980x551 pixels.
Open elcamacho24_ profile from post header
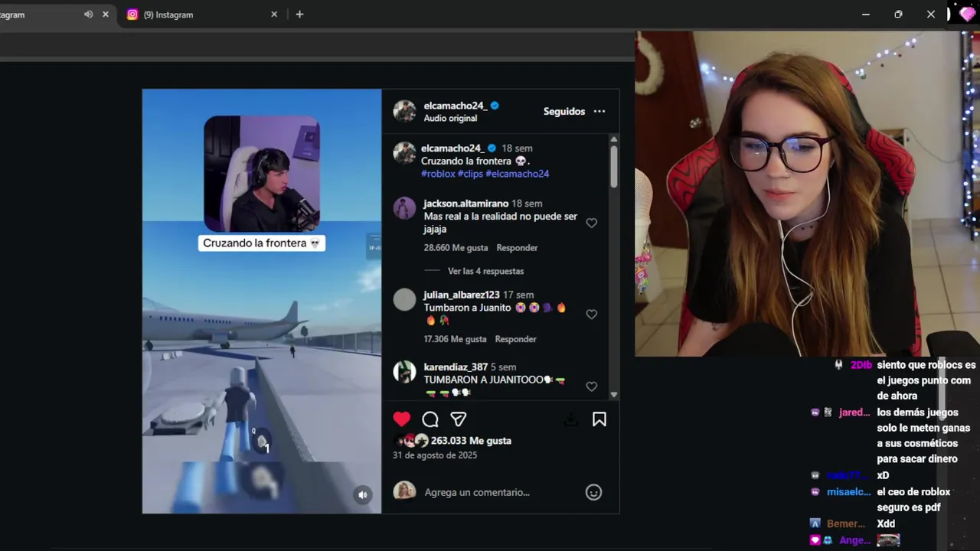click(x=456, y=106)
